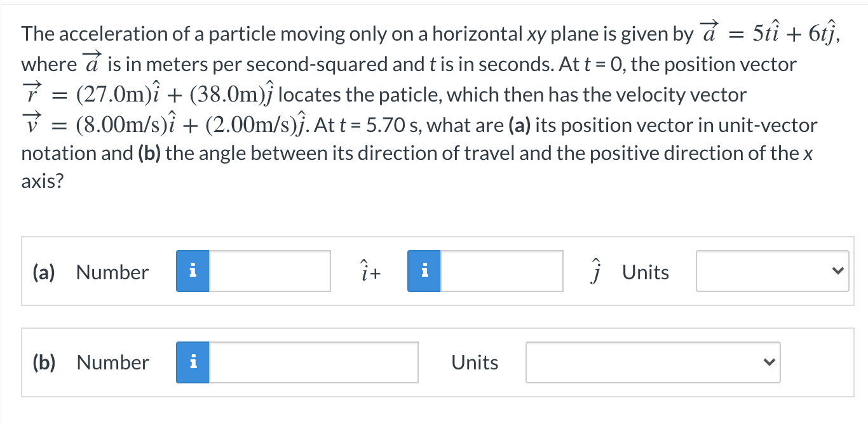868x424 pixels.
Task: Click the ĵ symbol before Units label
Action: point(596,271)
